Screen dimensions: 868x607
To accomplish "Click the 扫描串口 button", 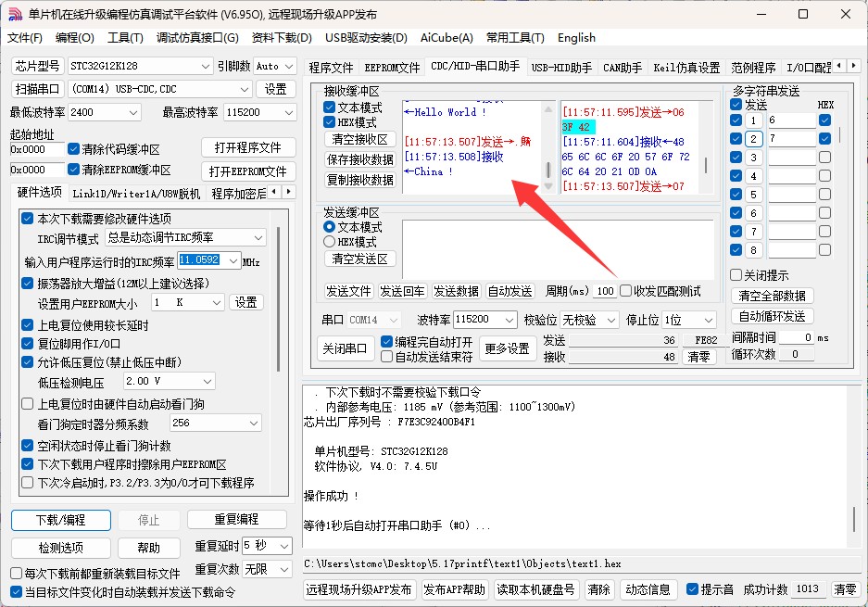I will [37, 89].
